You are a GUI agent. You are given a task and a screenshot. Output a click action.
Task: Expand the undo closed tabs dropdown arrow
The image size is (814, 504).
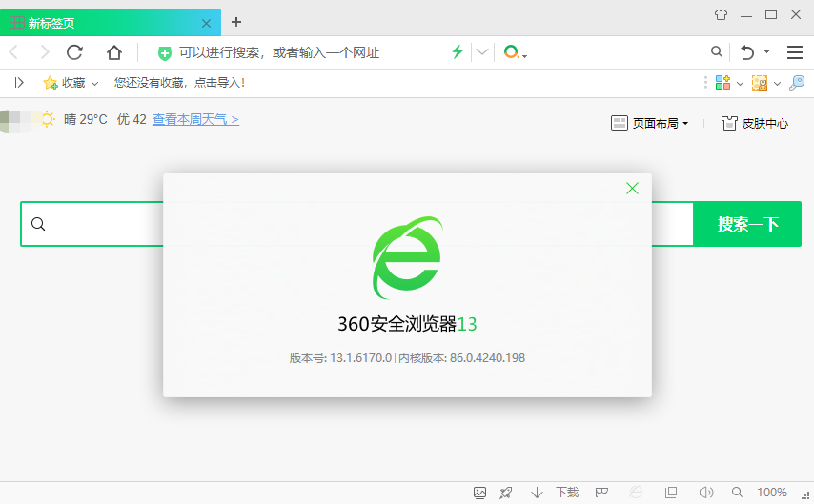[766, 51]
